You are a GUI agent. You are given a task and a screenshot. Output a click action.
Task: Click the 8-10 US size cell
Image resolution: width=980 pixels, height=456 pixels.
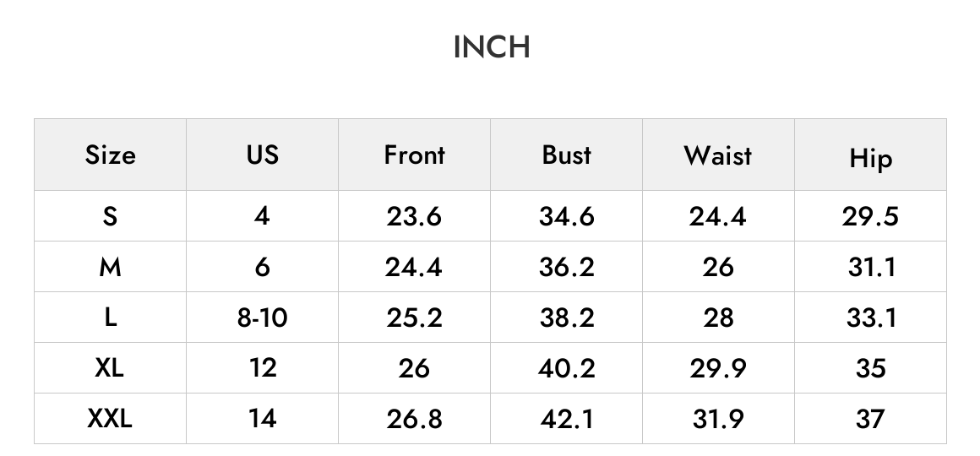point(263,318)
